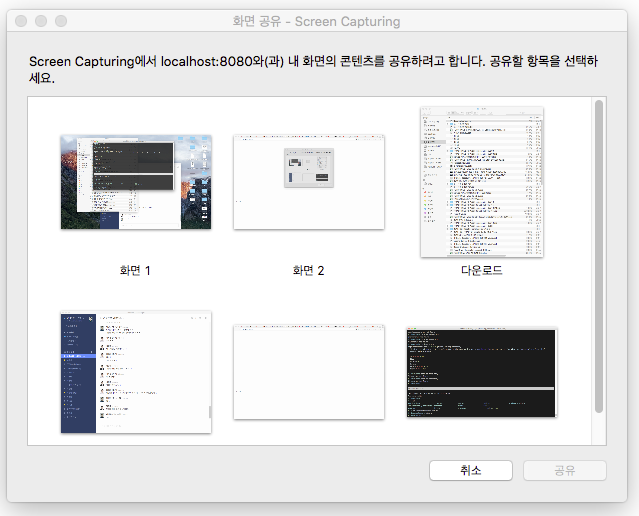Select the 화면 2 screen thumbnail
The image size is (639, 516).
click(309, 182)
